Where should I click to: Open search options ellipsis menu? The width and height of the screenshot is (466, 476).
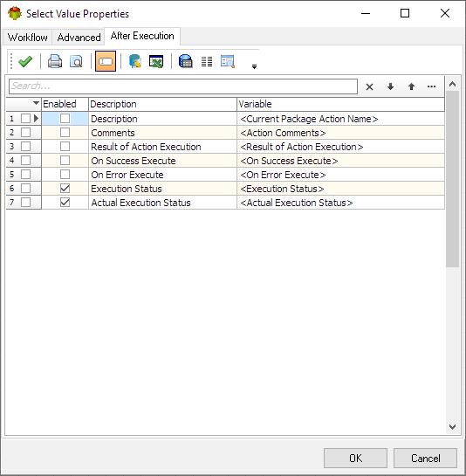click(431, 86)
